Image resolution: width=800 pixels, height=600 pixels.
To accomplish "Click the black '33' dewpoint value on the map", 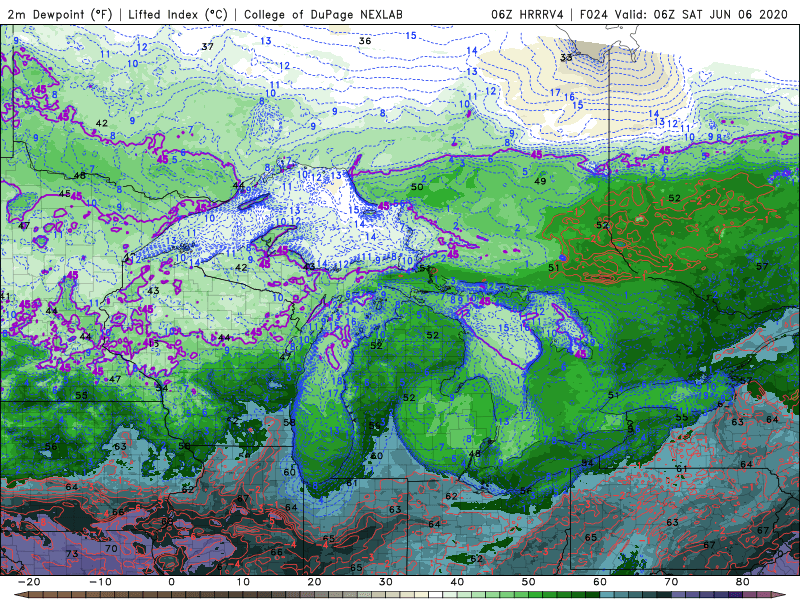I will click(x=566, y=58).
